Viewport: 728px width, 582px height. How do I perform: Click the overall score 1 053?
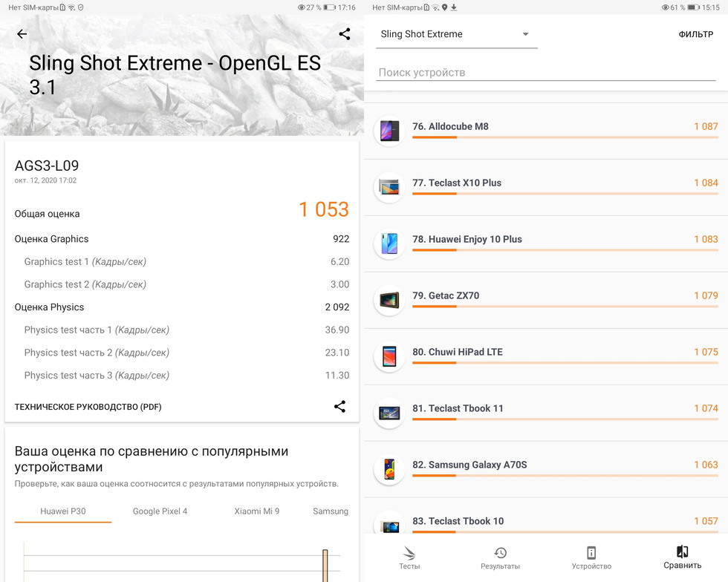click(324, 209)
